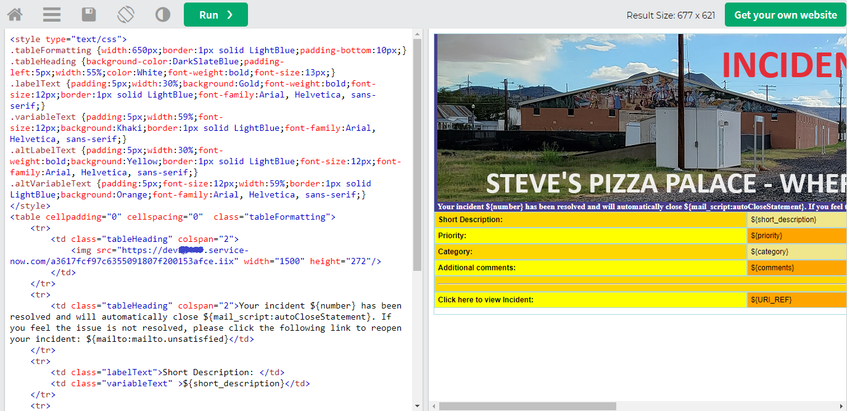847x411 pixels.
Task: Click the ${short_description} value cell
Action: [797, 219]
